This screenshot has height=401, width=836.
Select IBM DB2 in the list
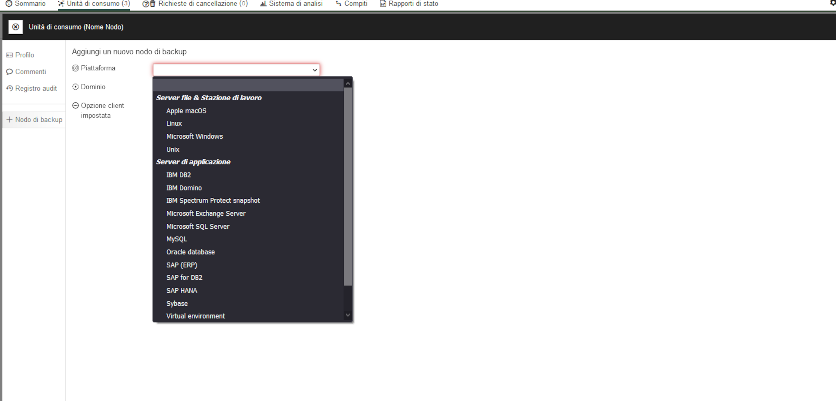[x=248, y=174]
